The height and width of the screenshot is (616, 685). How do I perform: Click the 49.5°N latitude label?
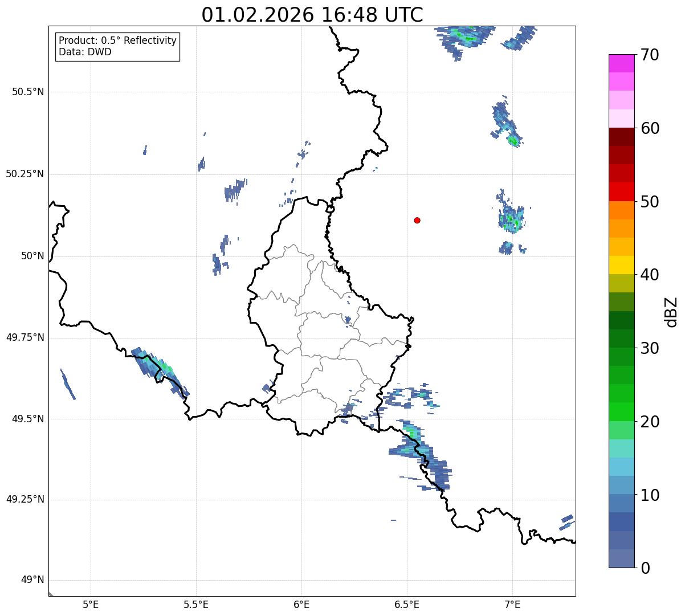pyautogui.click(x=28, y=419)
